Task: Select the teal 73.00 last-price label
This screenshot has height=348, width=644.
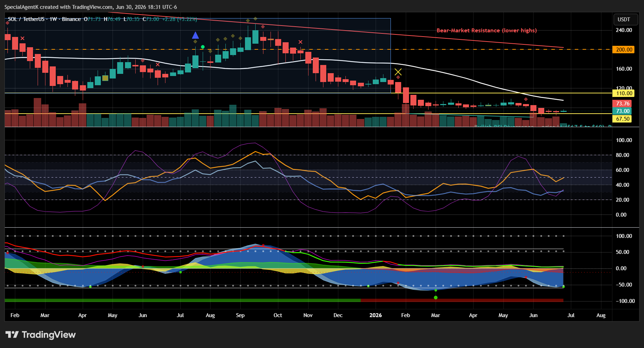Action: pyautogui.click(x=622, y=111)
